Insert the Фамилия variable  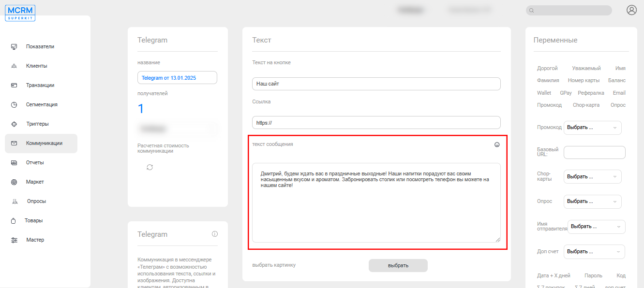[548, 81]
